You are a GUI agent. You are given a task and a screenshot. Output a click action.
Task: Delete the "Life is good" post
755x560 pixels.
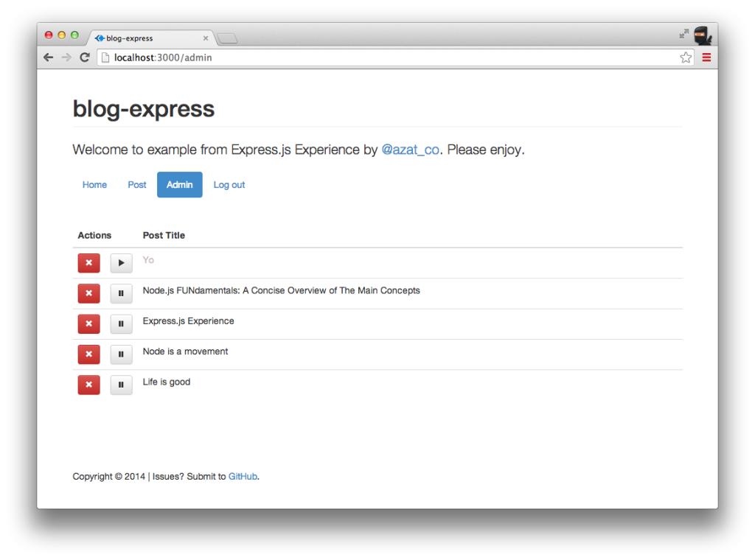(x=88, y=385)
